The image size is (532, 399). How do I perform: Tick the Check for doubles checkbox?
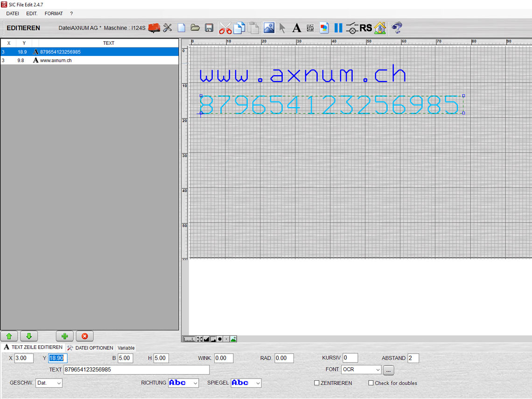coord(371,383)
